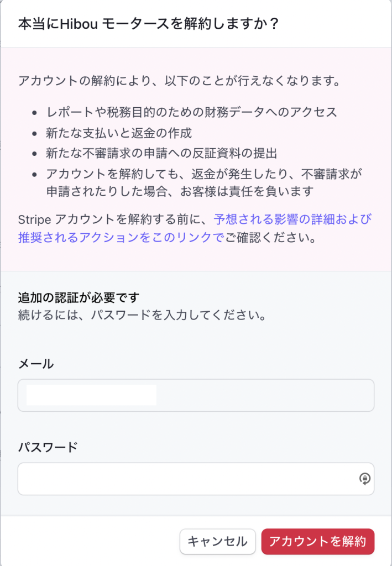This screenshot has height=566, width=392.
Task: Click the ご確認ください text after the link
Action: (270, 238)
